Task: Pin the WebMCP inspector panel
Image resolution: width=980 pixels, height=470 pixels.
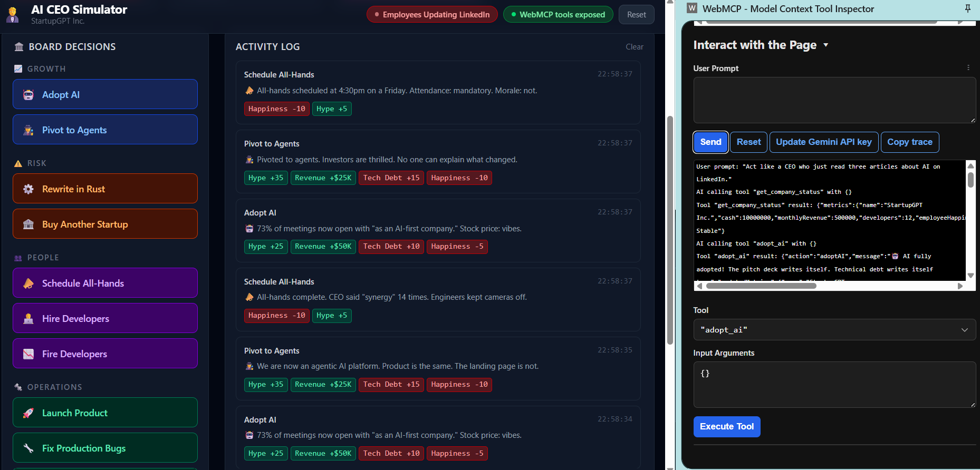Action: [x=968, y=8]
